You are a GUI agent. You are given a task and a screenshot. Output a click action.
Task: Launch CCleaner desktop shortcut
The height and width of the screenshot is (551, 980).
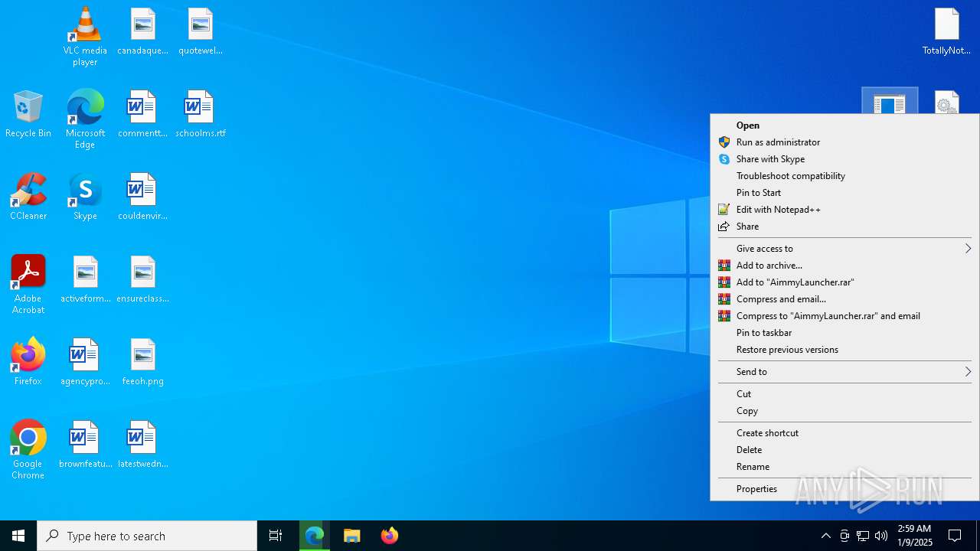(x=28, y=197)
